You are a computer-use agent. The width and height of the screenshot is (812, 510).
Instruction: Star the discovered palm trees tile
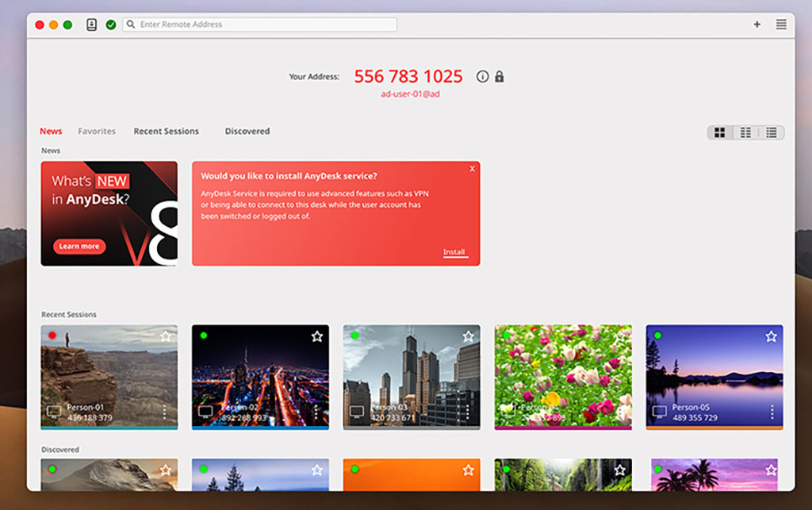[x=771, y=470]
